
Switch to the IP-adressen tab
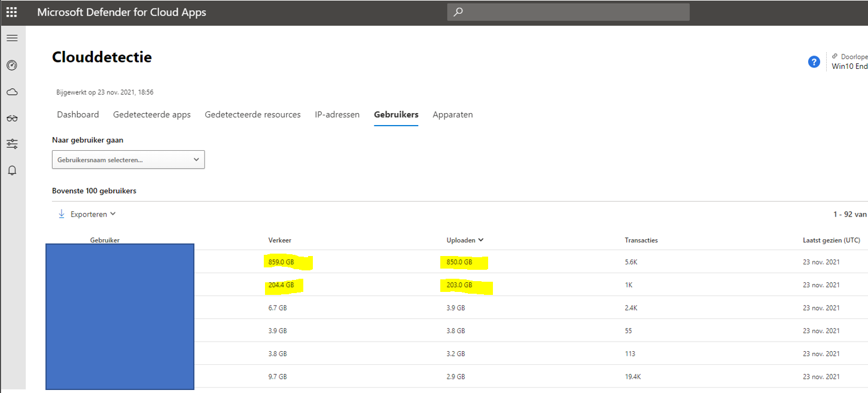click(x=337, y=114)
